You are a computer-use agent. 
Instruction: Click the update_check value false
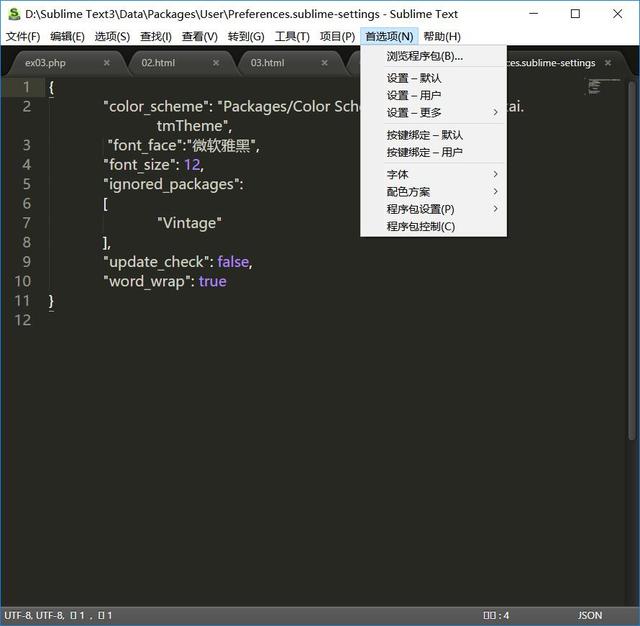(233, 262)
